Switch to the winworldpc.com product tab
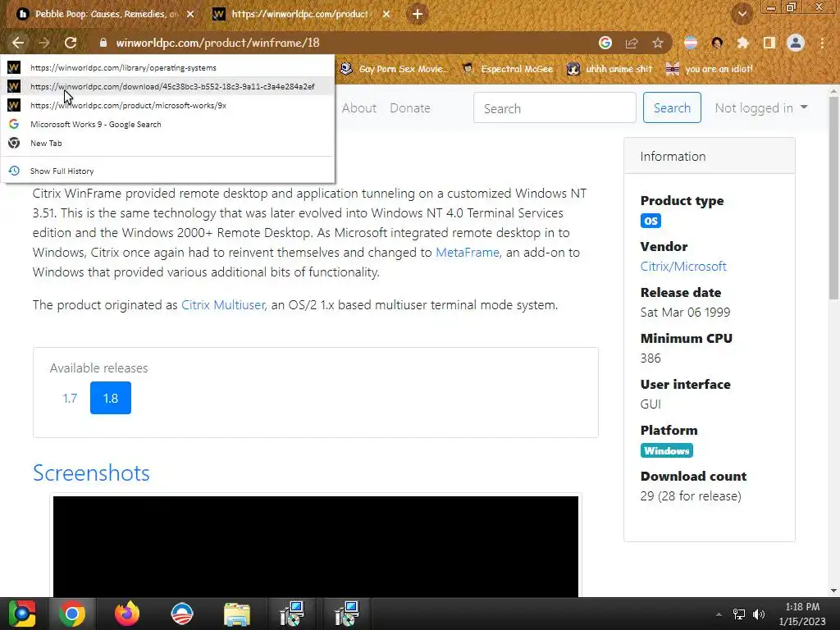 (302, 14)
